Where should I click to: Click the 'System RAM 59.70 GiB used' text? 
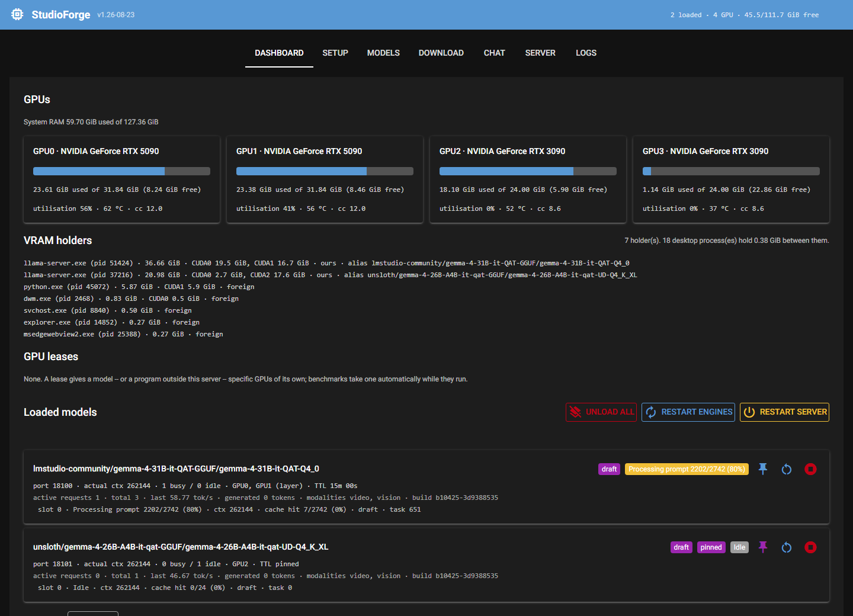pos(91,122)
